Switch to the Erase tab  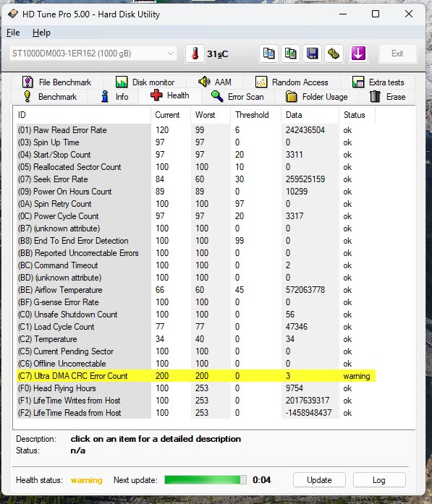click(x=387, y=97)
